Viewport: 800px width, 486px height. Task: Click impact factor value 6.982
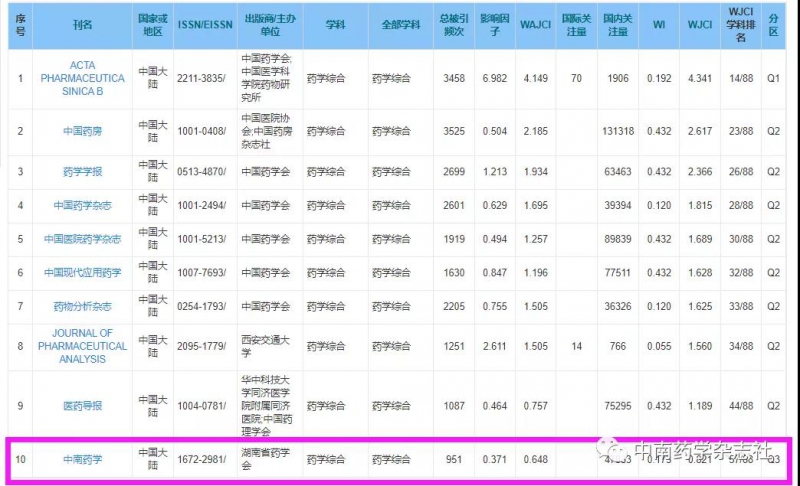pyautogui.click(x=494, y=78)
